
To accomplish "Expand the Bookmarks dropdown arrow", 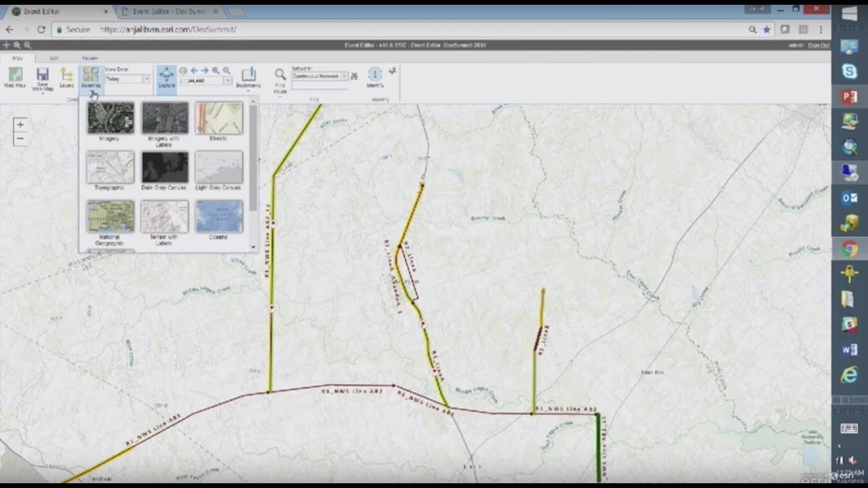I will [248, 91].
